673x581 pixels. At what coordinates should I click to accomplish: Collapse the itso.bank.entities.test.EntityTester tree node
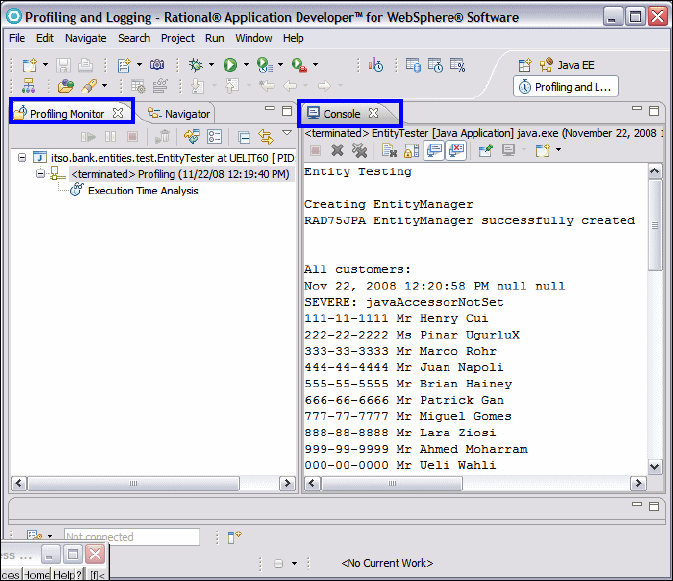(22, 157)
